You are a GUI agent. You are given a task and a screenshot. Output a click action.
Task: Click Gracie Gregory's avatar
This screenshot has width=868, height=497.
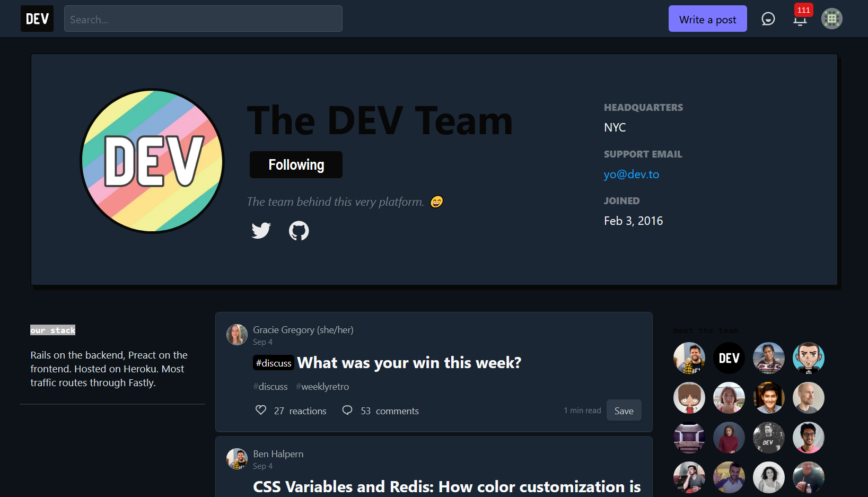[x=237, y=335]
